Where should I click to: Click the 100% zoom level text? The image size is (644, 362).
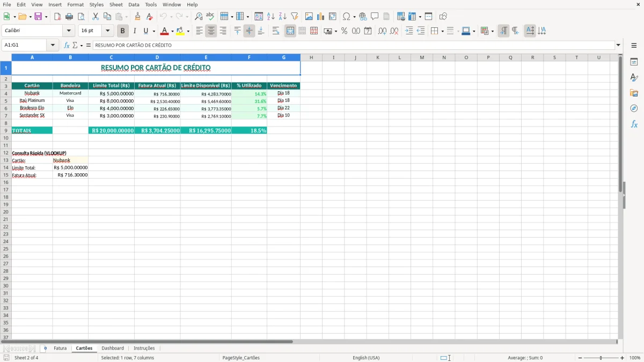click(x=634, y=358)
